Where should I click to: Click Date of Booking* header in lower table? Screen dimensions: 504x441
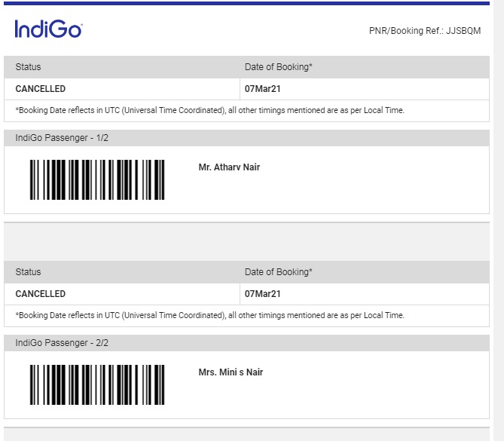279,272
